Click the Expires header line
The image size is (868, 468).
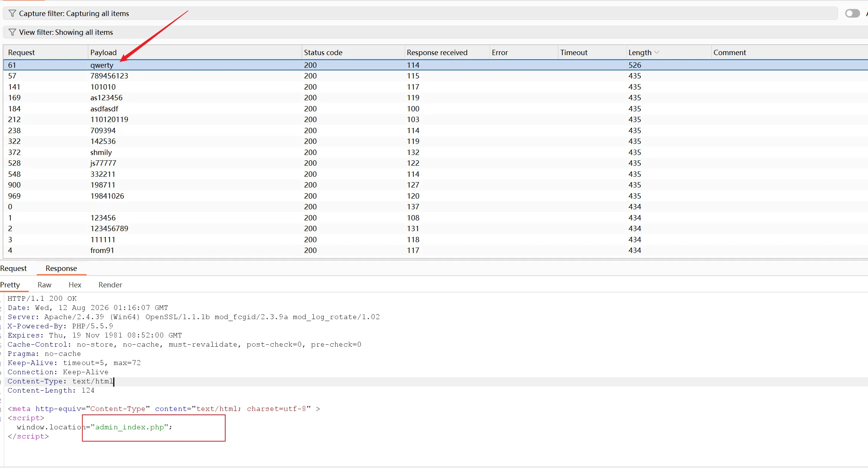(x=95, y=335)
